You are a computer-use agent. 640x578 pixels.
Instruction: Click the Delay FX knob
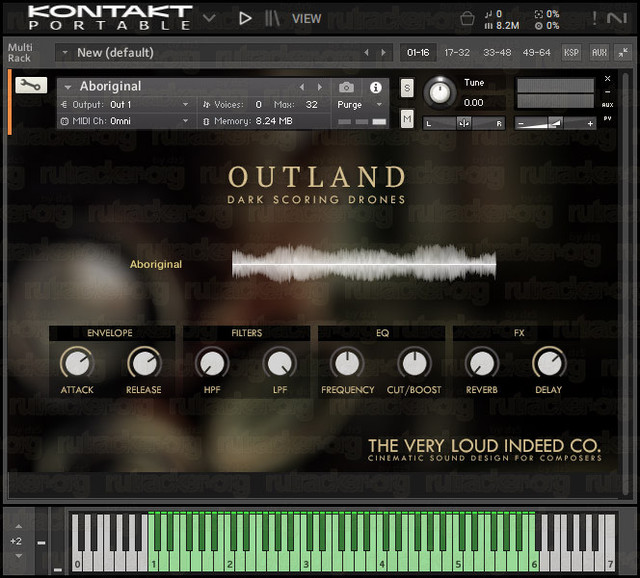[549, 363]
